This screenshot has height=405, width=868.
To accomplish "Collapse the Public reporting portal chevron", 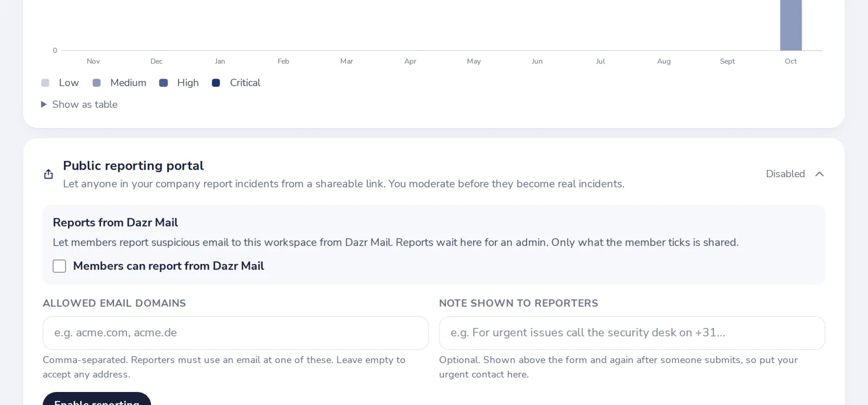I will point(819,174).
